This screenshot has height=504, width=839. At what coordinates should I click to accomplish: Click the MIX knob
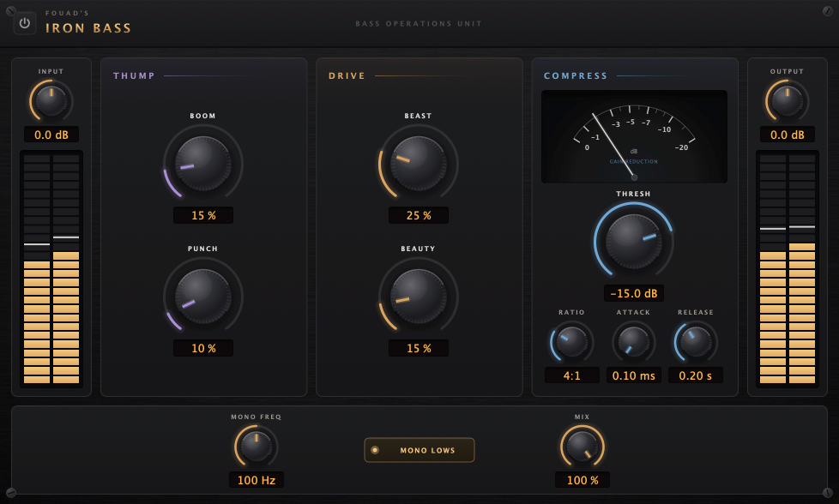coord(582,447)
